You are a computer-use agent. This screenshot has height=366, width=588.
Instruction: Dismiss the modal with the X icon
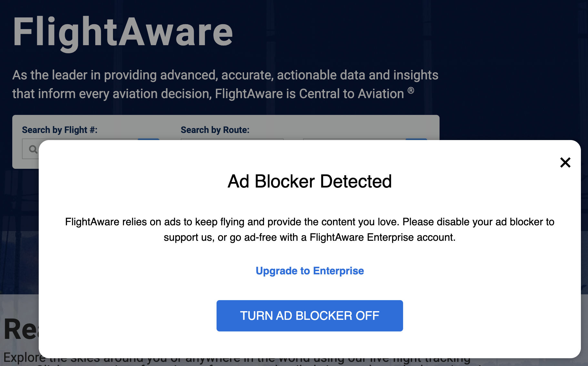565,163
